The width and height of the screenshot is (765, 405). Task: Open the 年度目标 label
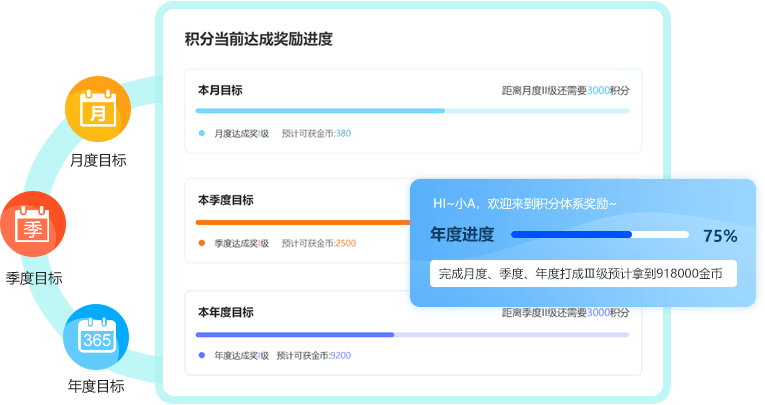point(96,386)
